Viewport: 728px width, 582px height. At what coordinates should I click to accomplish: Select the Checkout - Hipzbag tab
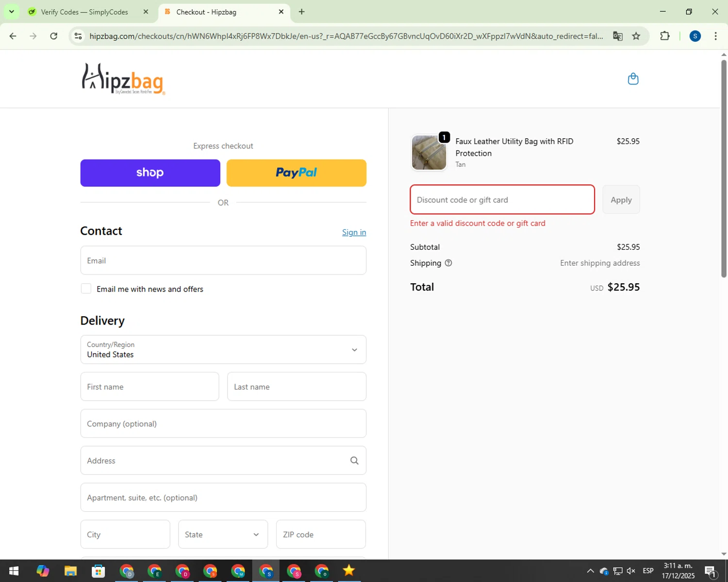coord(206,12)
